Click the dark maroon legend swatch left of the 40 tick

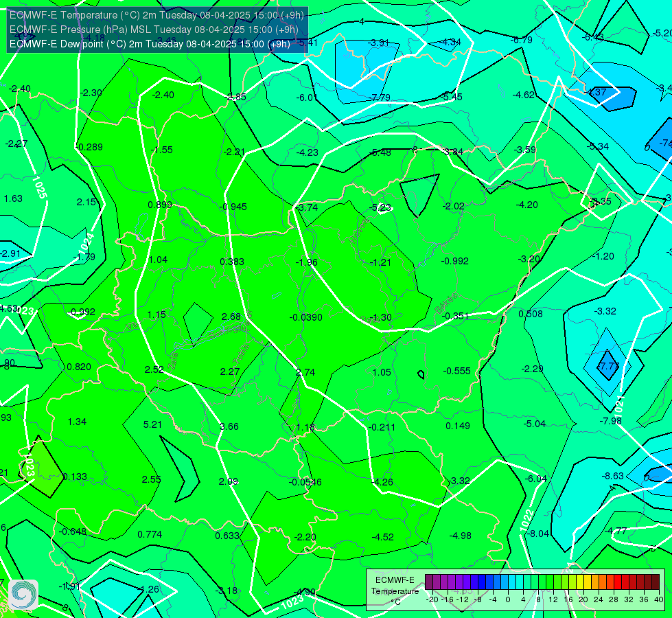656,582
